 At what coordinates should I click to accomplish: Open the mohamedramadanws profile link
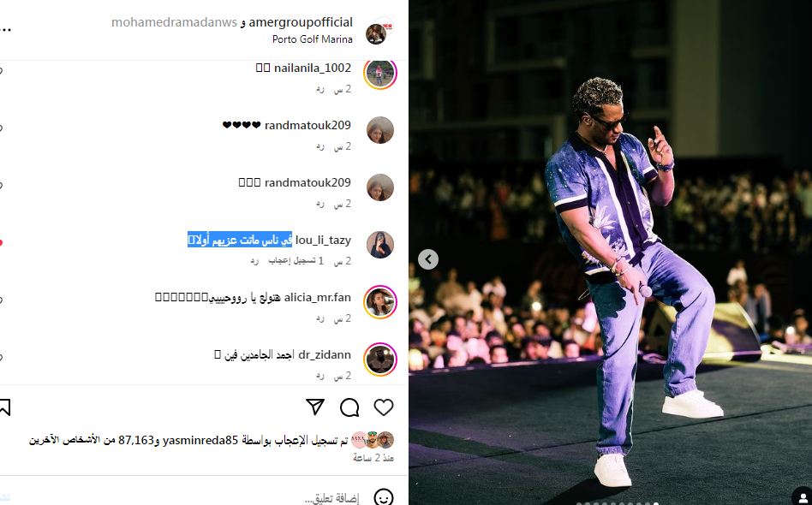(174, 22)
